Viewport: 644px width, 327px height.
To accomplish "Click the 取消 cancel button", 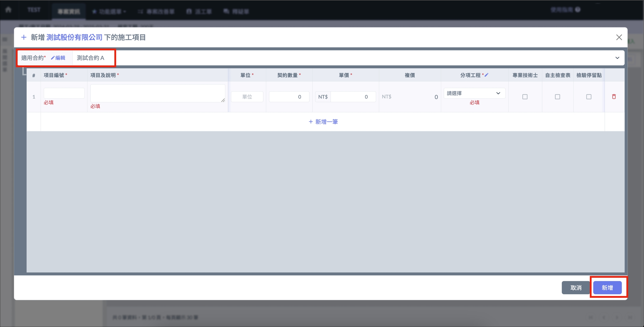I will (x=576, y=288).
